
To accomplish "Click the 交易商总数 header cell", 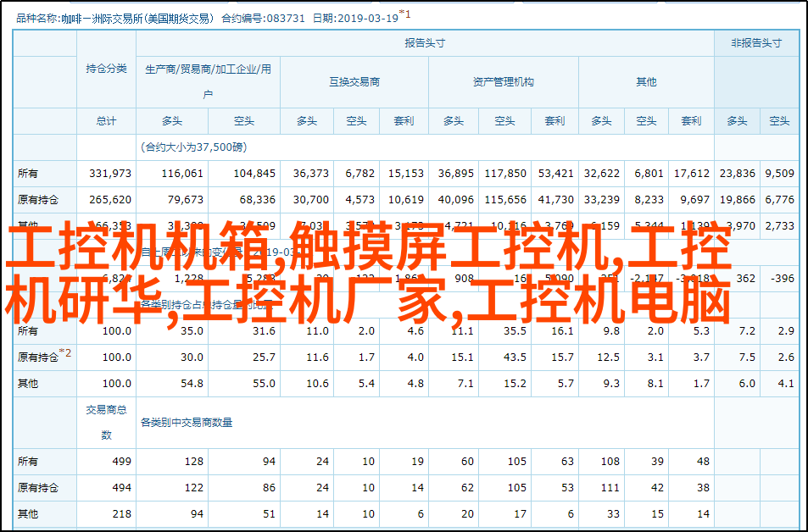I will pyautogui.click(x=106, y=423).
